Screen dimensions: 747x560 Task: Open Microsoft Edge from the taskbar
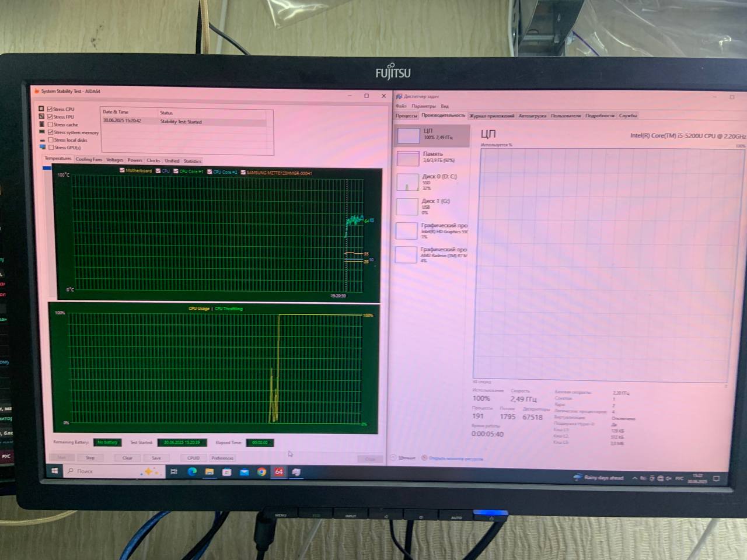192,472
